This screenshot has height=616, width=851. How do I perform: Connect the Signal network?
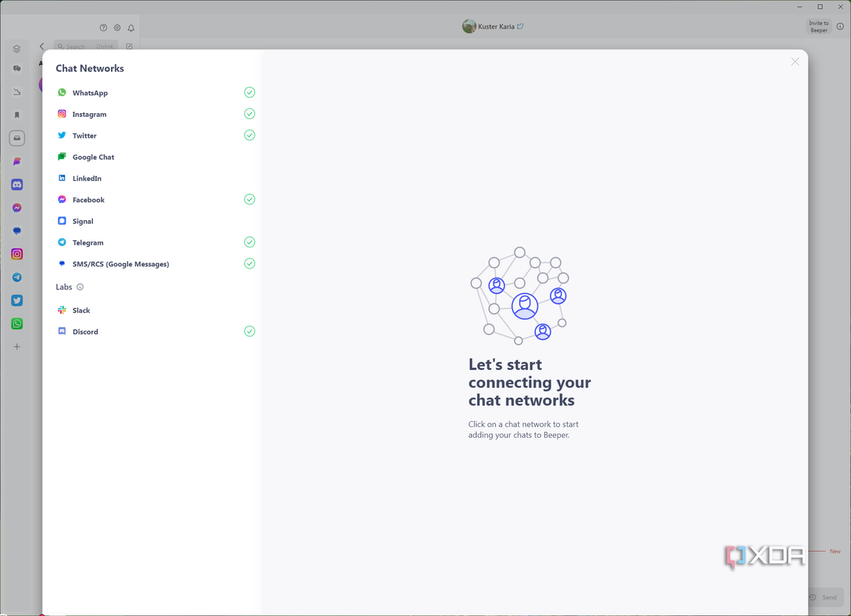click(155, 221)
